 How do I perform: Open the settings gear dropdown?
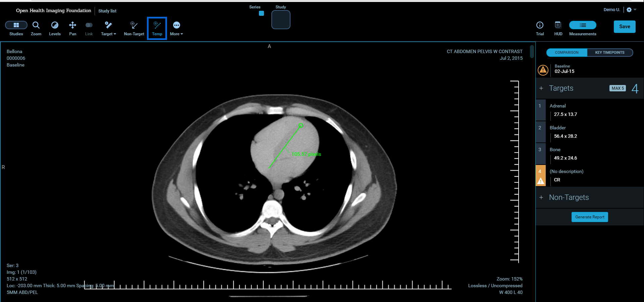click(x=631, y=10)
